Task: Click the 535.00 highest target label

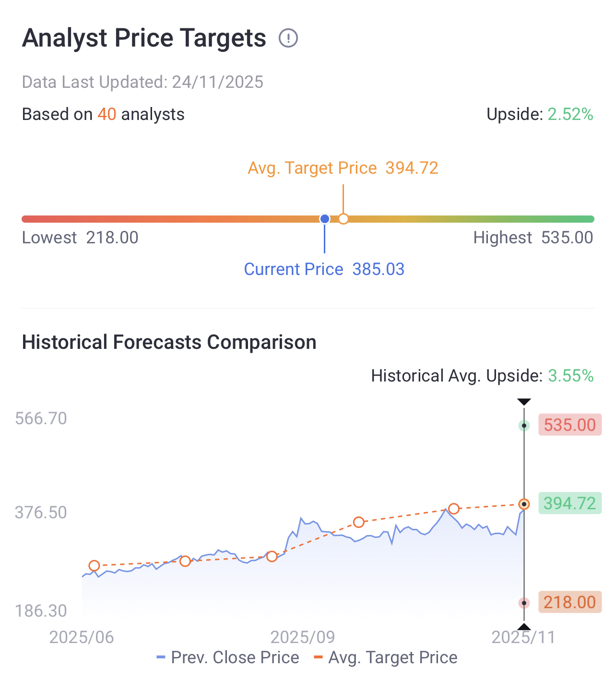Action: [569, 425]
